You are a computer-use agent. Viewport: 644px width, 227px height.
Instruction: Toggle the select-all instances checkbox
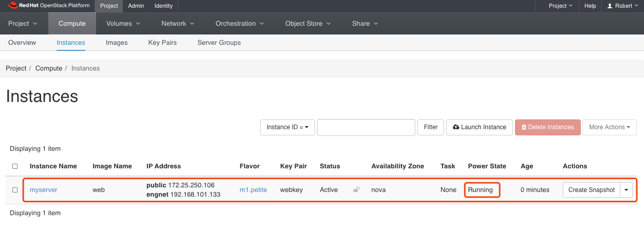click(x=15, y=166)
